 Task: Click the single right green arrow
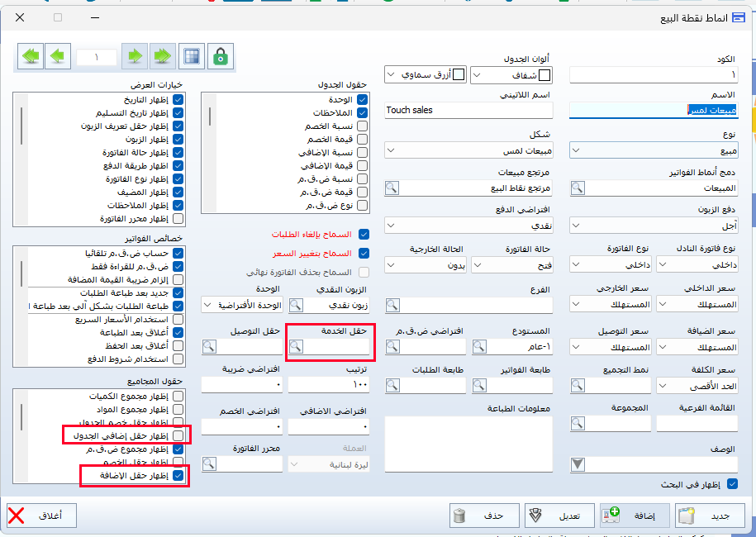pyautogui.click(x=134, y=57)
